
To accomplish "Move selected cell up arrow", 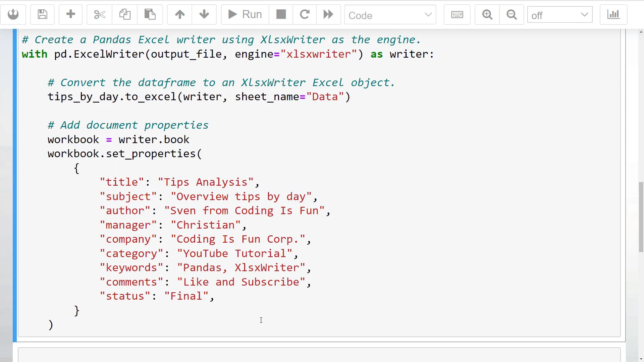I will (x=180, y=14).
